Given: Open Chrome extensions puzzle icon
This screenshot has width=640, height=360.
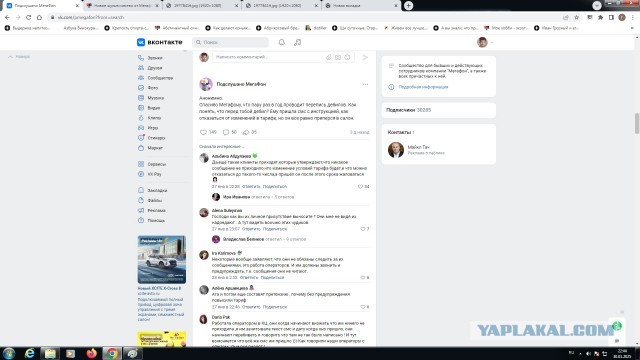Looking at the screenshot, I should click(600, 17).
